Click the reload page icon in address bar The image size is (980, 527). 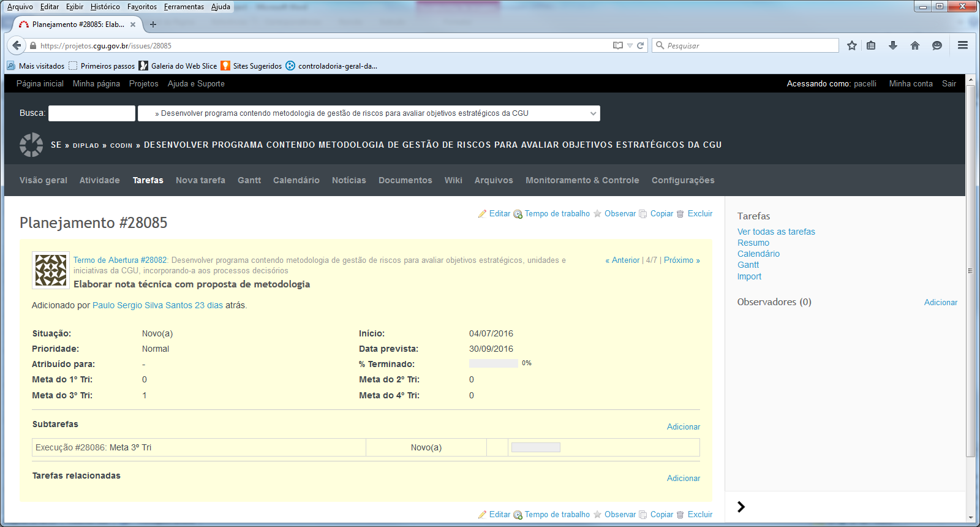click(x=641, y=45)
